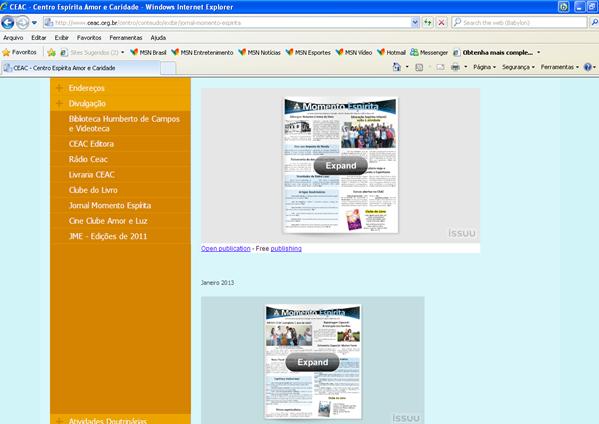The width and height of the screenshot is (599, 424).
Task: Open the Jornal Momento Espírita sidebar link
Action: click(110, 206)
